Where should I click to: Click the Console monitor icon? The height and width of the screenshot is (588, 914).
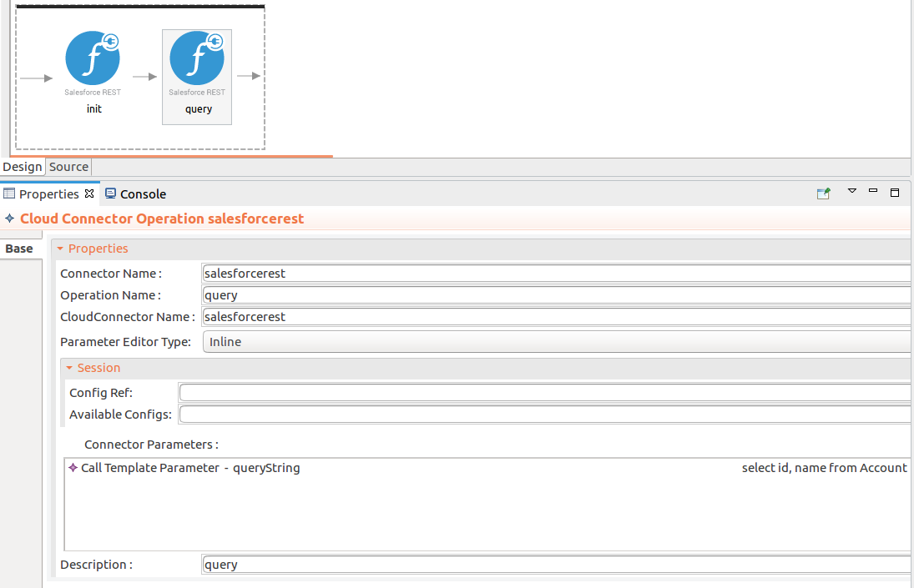point(110,193)
